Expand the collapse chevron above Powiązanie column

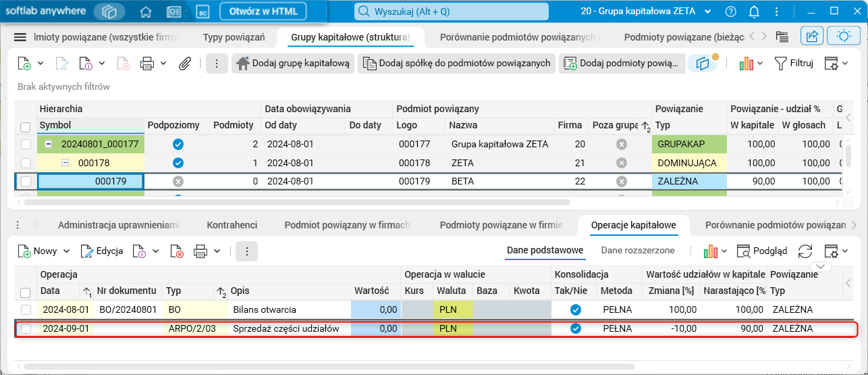coord(821,267)
